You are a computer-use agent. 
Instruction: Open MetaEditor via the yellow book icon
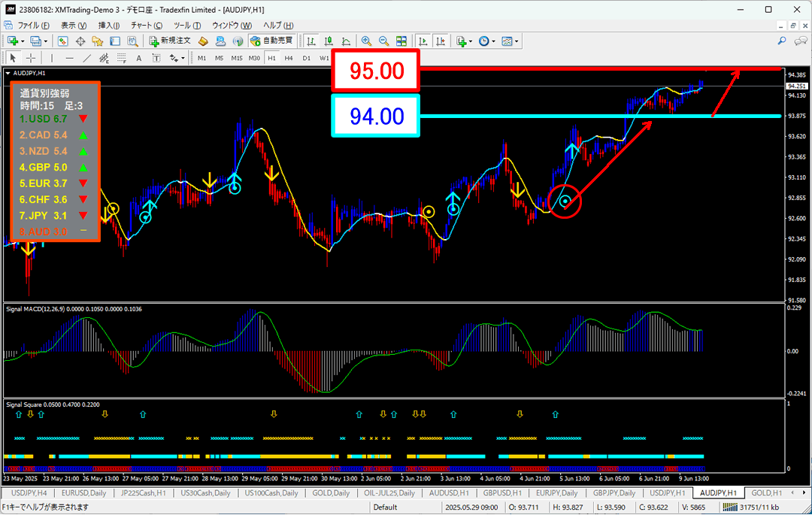(x=204, y=41)
